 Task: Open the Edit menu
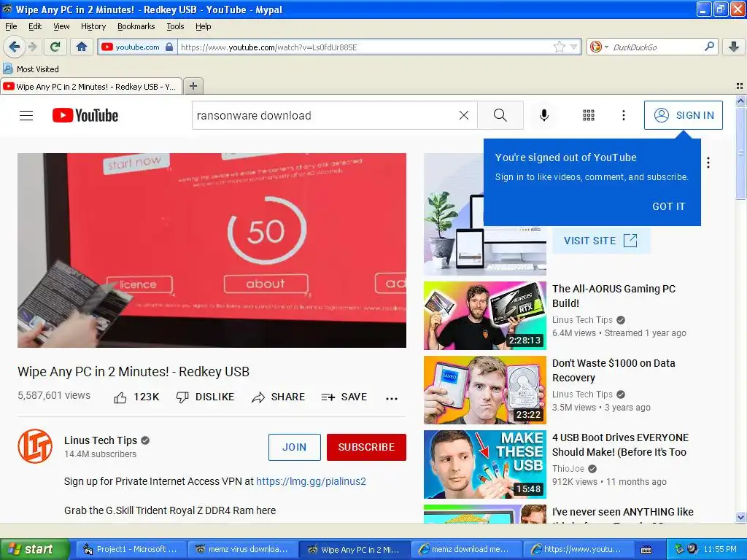pyautogui.click(x=35, y=27)
